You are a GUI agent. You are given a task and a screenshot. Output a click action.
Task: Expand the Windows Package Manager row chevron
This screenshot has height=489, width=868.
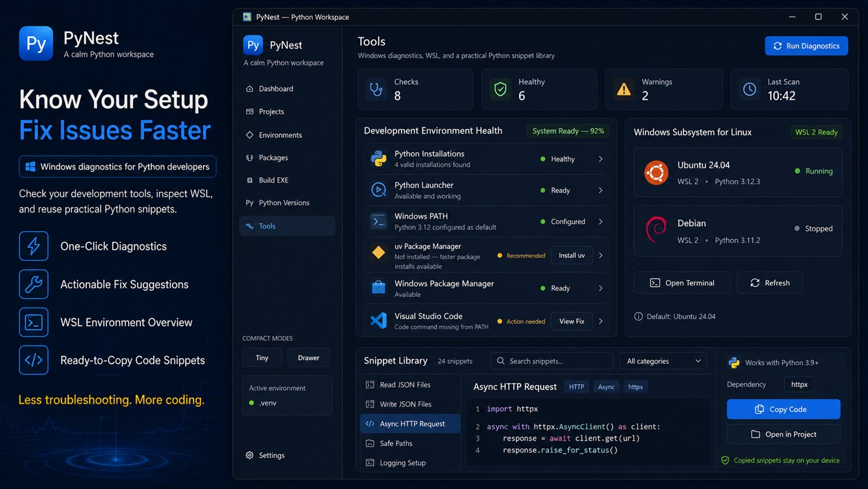click(600, 288)
